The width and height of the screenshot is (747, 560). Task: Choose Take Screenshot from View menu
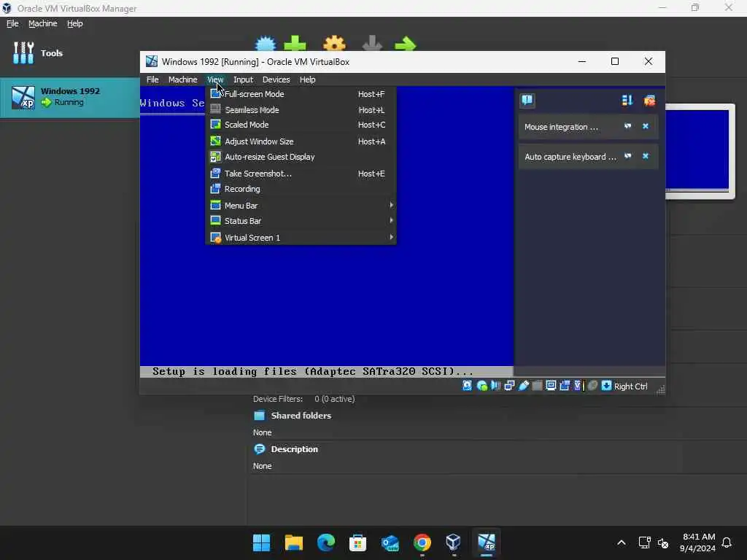(x=301, y=174)
